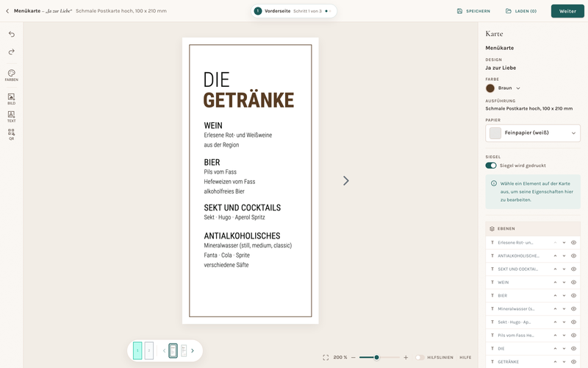Select the Pils vom Fass layer row
This screenshot has width=588, height=368.
[533, 336]
